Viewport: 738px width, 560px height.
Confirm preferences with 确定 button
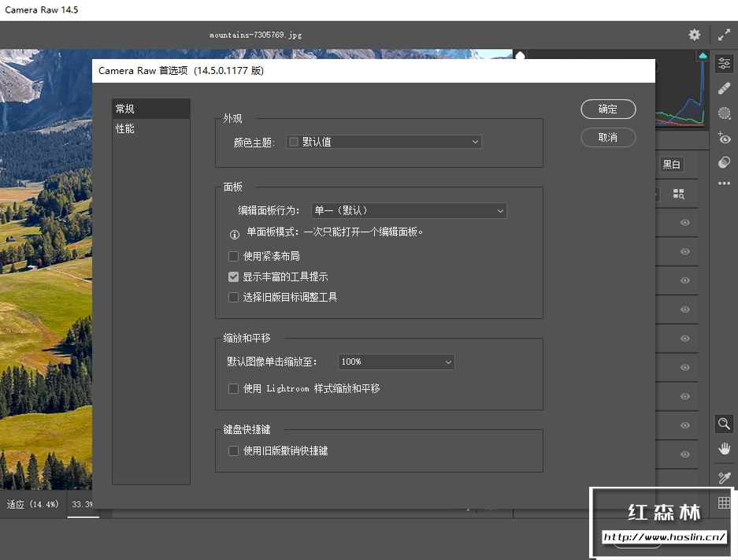pyautogui.click(x=608, y=109)
